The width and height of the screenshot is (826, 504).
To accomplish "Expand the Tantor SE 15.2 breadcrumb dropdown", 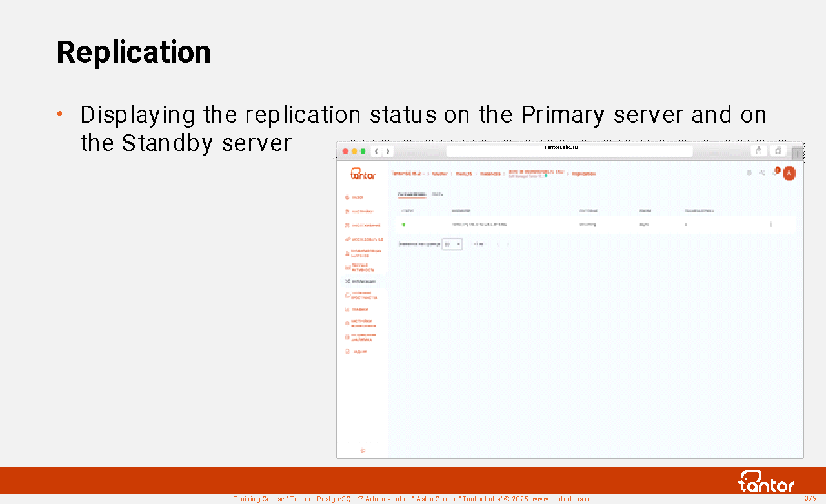I will pos(408,174).
